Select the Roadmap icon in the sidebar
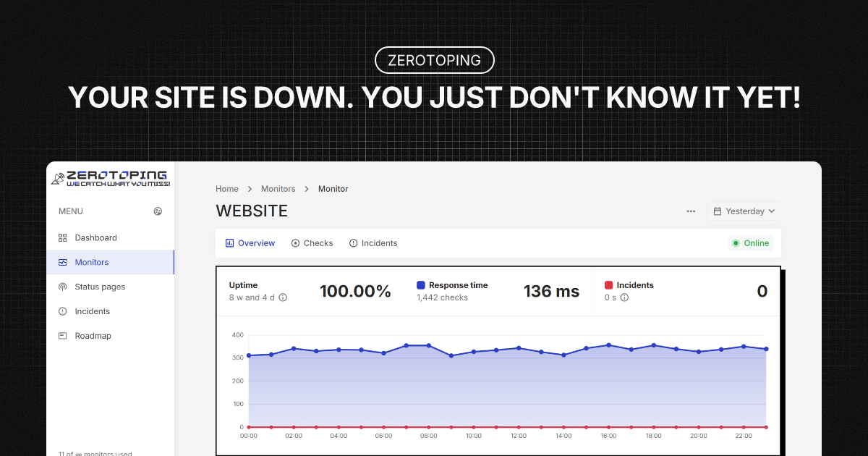Viewport: 868px width, 456px height. (63, 335)
